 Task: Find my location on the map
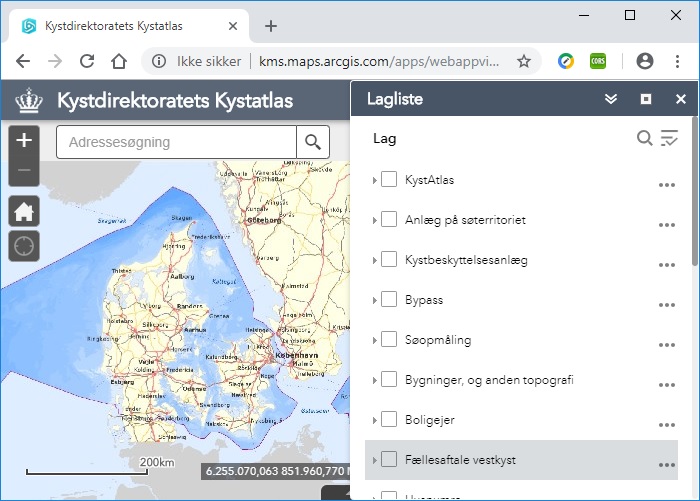(24, 246)
